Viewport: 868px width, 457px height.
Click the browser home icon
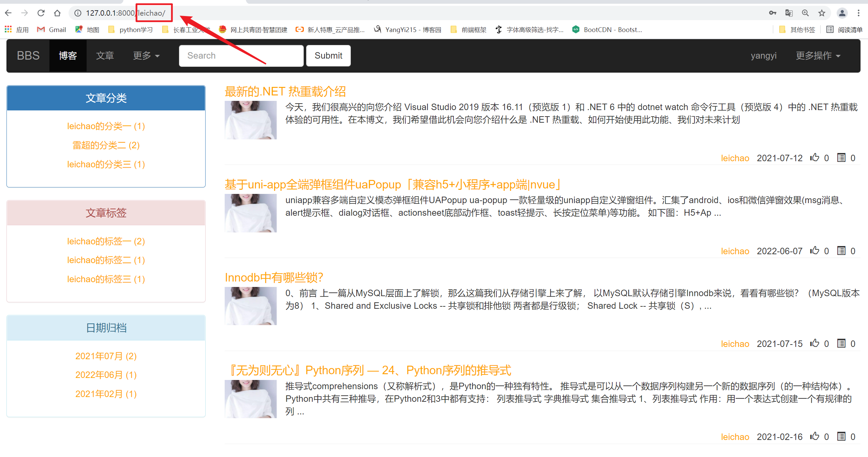[57, 13]
